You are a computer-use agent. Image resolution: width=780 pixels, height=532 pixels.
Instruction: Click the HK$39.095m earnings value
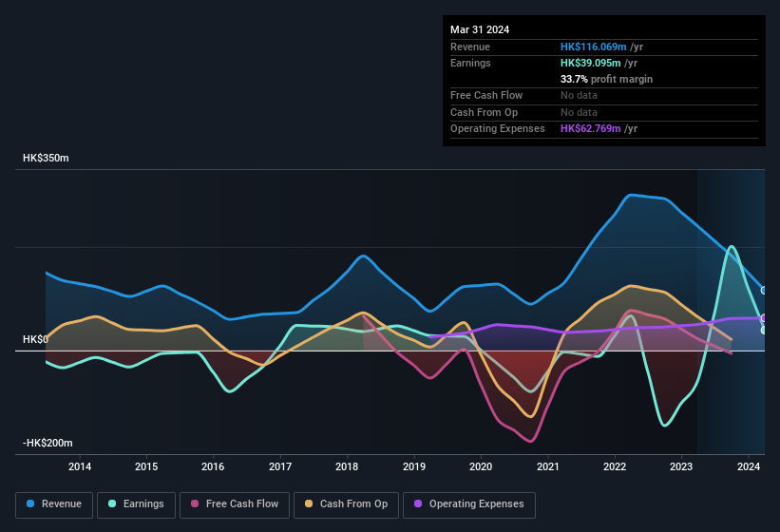pyautogui.click(x=591, y=63)
